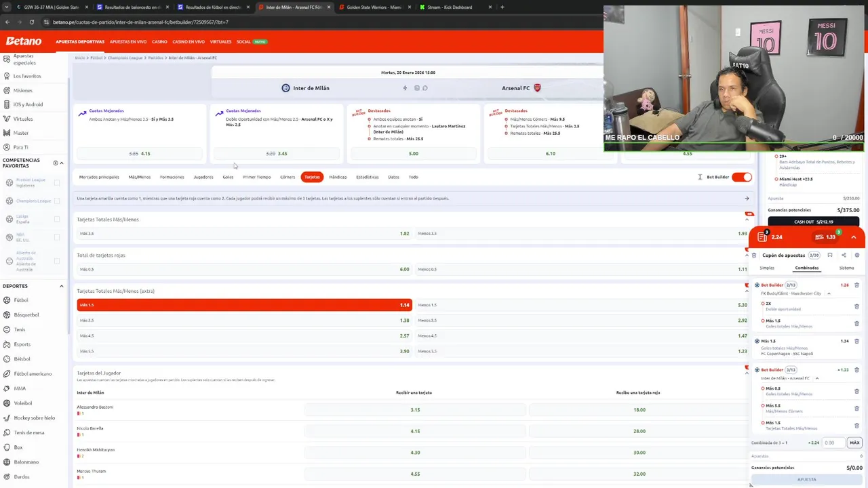Clear the whole bet slip with the trash icon
Image resolution: width=868 pixels, height=488 pixels.
(754, 256)
